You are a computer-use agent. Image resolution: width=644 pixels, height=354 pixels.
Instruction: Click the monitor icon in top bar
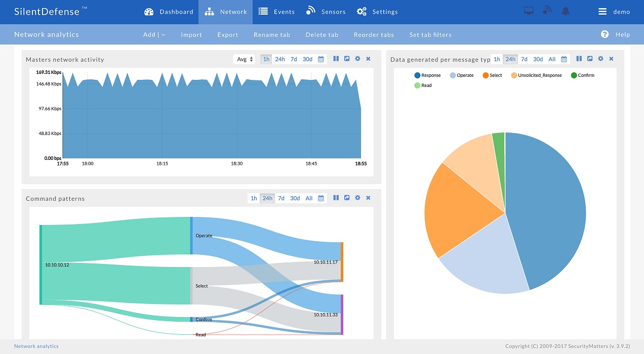pyautogui.click(x=529, y=12)
